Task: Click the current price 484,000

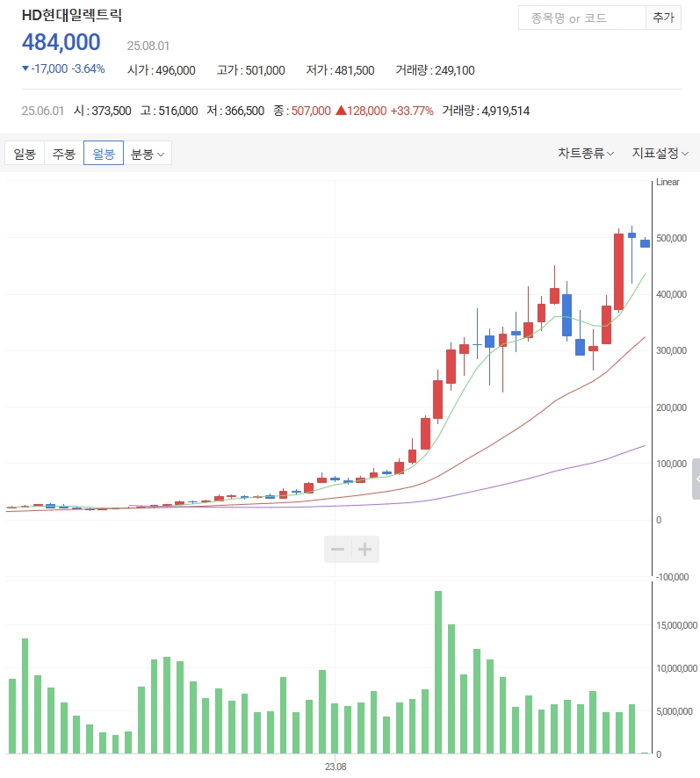Action: click(x=61, y=42)
